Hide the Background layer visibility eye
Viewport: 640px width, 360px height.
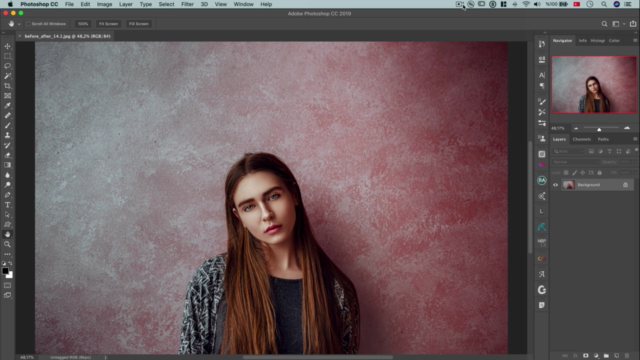click(x=556, y=185)
